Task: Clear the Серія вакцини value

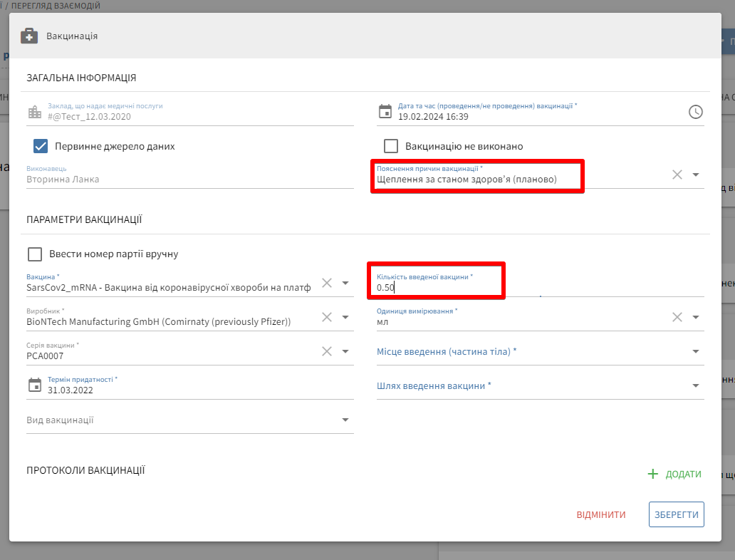Action: [327, 351]
